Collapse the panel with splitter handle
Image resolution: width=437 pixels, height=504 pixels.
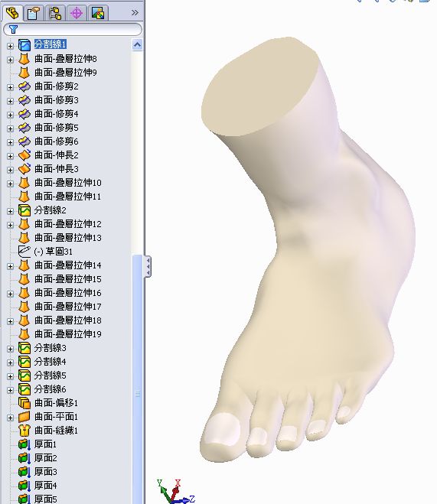pos(148,266)
